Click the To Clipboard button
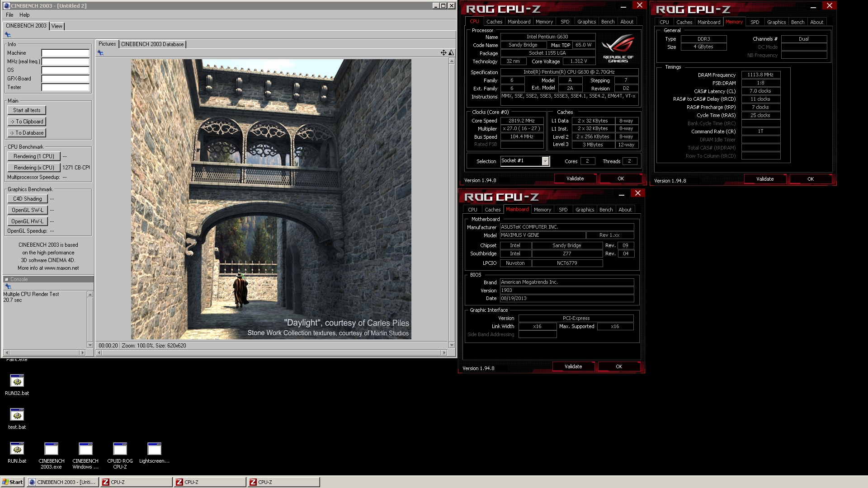This screenshot has width=868, height=488. (x=27, y=122)
